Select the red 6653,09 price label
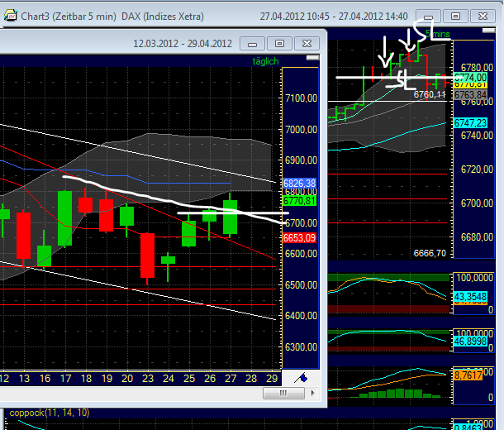The height and width of the screenshot is (430, 504). click(299, 238)
